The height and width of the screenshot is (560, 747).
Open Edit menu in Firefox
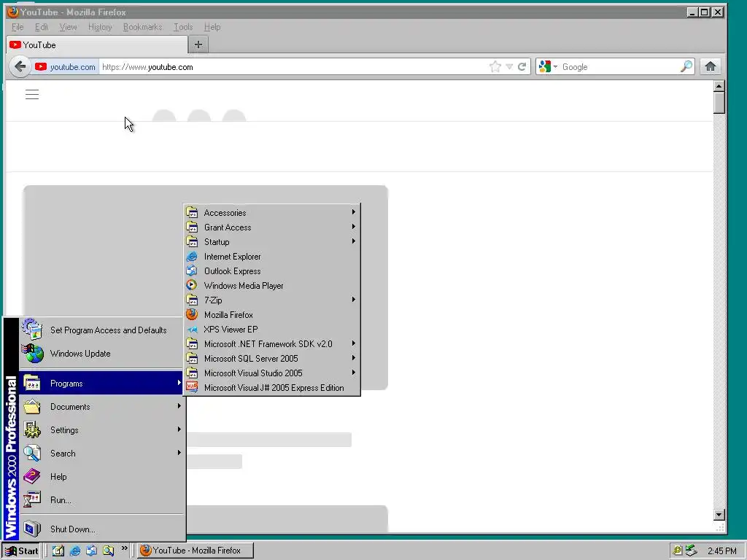click(42, 27)
